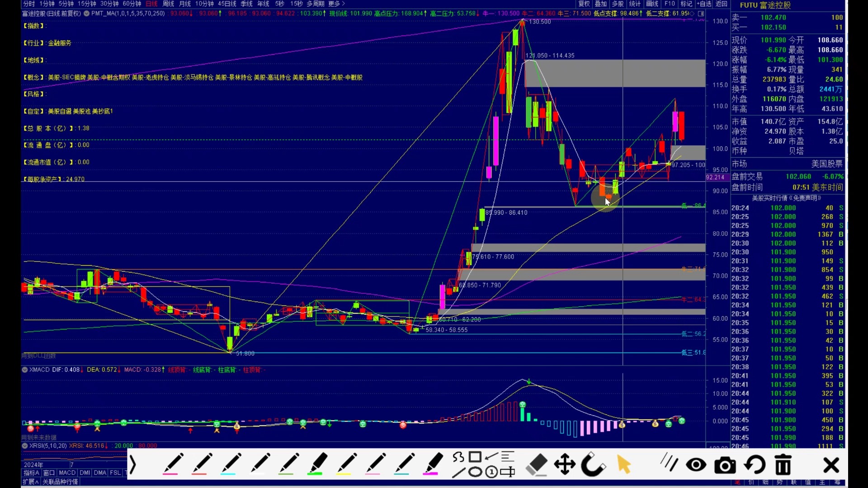Switch to 15分钟 timeframe

point(87,4)
